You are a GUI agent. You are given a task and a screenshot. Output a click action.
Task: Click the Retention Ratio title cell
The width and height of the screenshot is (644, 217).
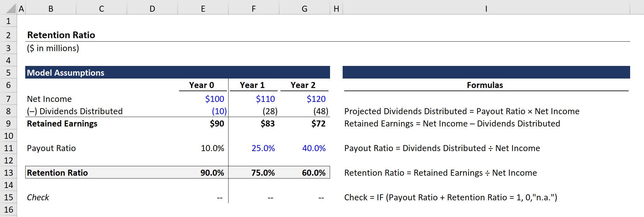pyautogui.click(x=61, y=35)
